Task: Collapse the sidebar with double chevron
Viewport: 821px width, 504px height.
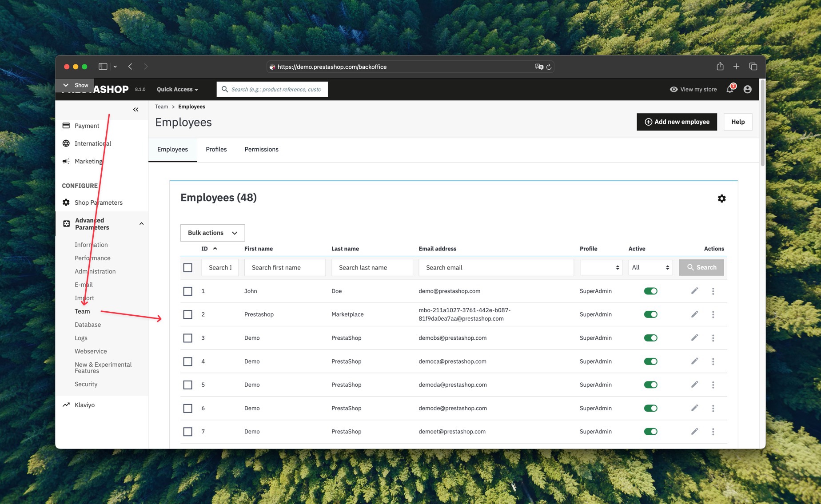Action: [136, 110]
